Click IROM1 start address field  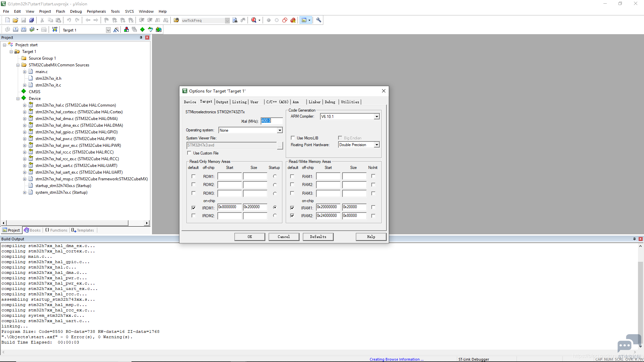[230, 207]
